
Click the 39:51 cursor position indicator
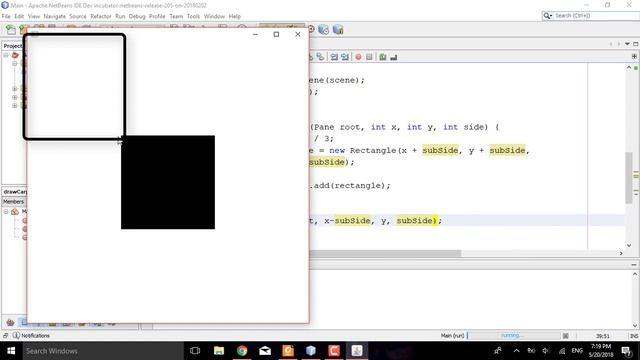point(602,336)
